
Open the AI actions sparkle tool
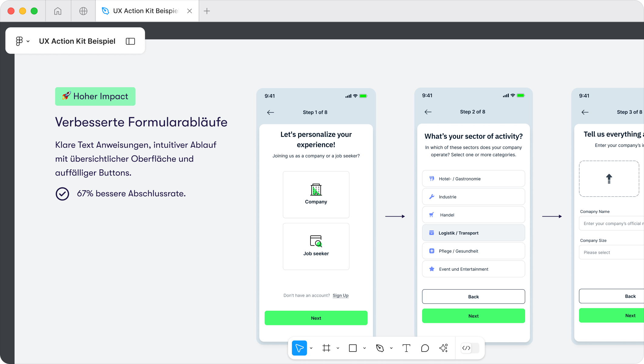coord(444,348)
